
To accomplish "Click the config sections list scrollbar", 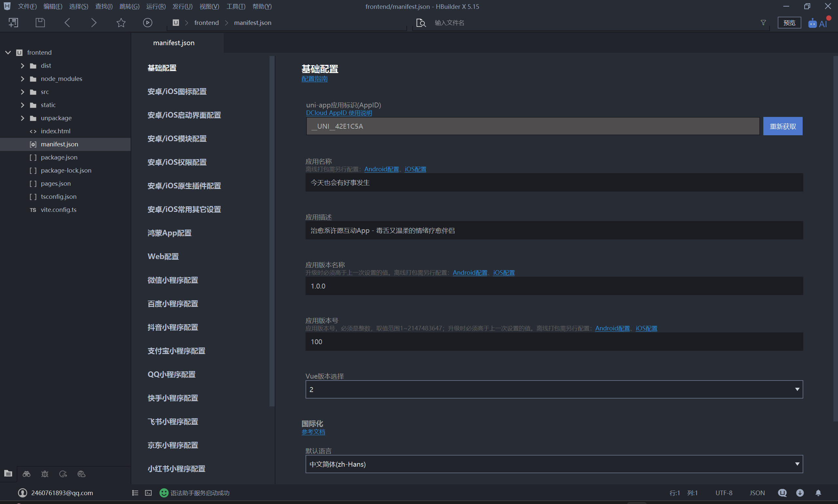I will pyautogui.click(x=271, y=231).
